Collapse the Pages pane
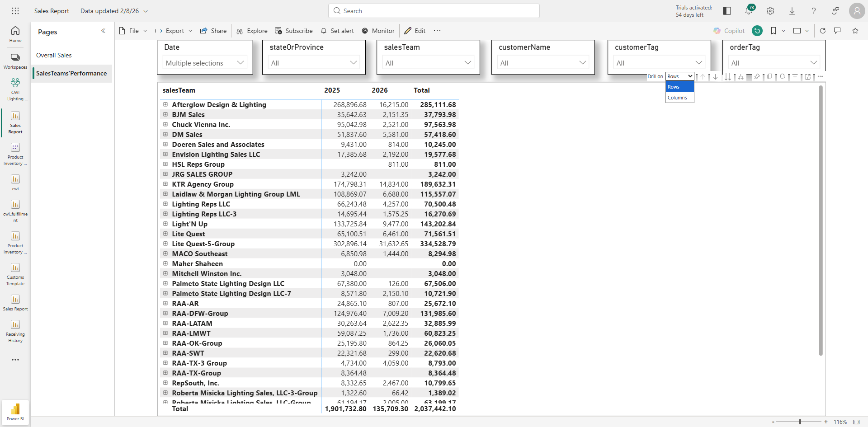 tap(103, 31)
